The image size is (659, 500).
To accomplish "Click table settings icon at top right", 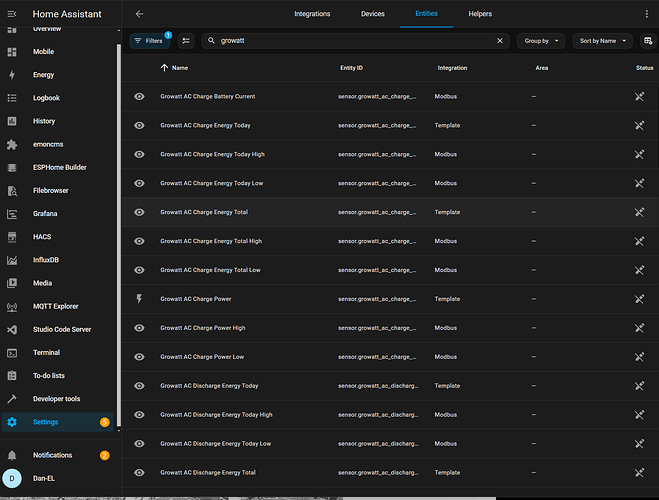I will pyautogui.click(x=648, y=41).
